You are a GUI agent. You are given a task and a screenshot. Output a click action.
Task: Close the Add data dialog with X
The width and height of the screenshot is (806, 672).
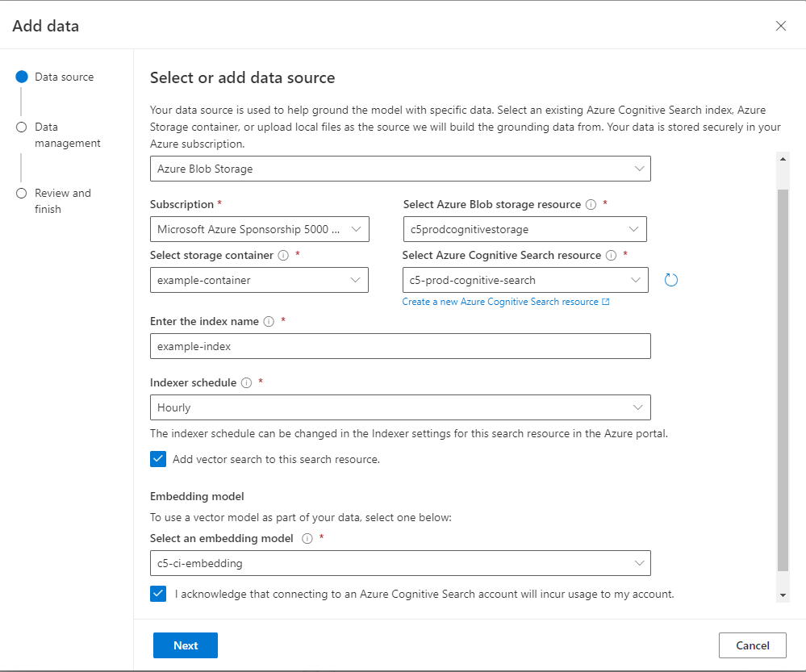[780, 26]
